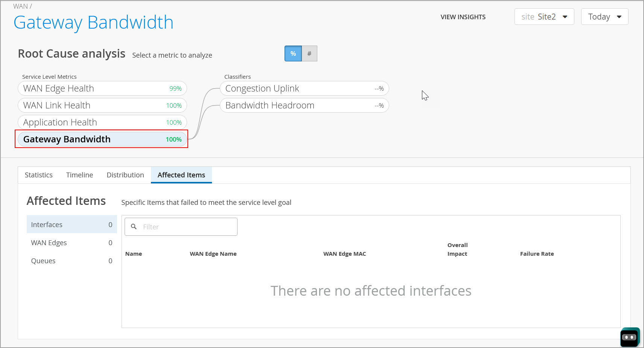644x348 pixels.
Task: Open VIEW INSIGHTS
Action: (463, 17)
